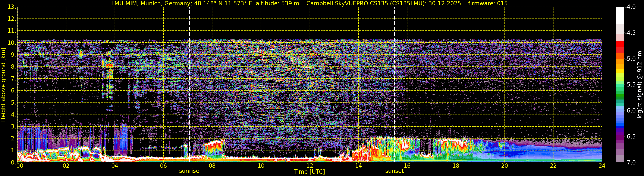
Task: Click the "sunrise" label below the time axis
Action: (189, 171)
